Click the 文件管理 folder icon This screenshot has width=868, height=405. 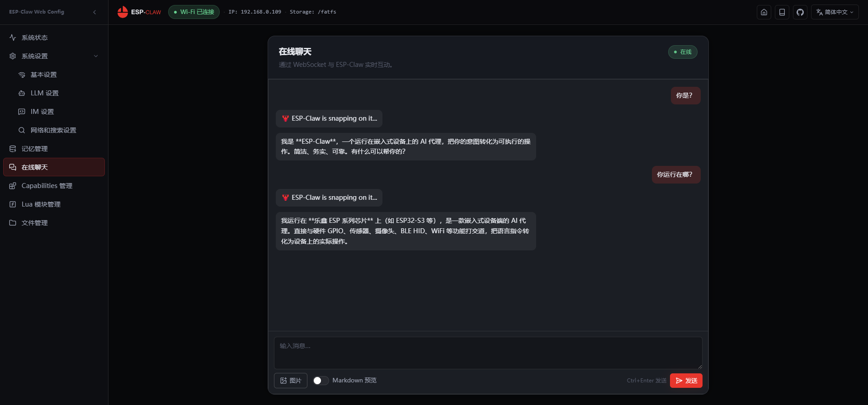click(13, 223)
